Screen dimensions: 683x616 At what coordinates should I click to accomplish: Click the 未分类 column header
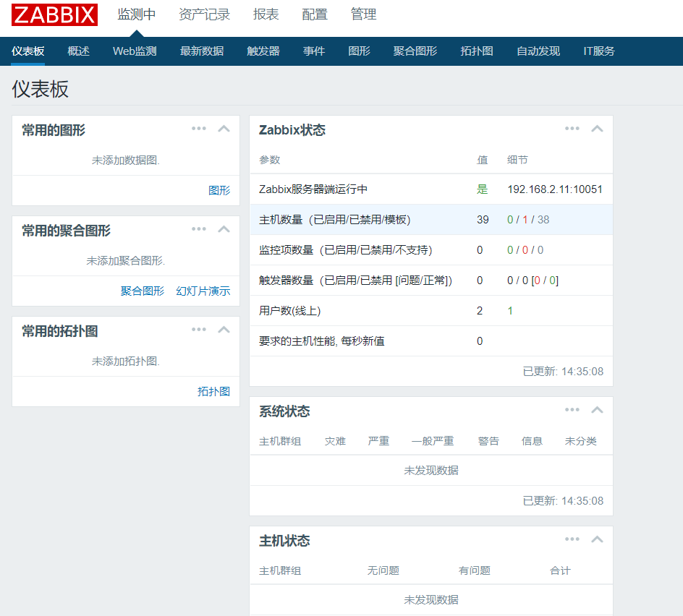[x=581, y=441]
